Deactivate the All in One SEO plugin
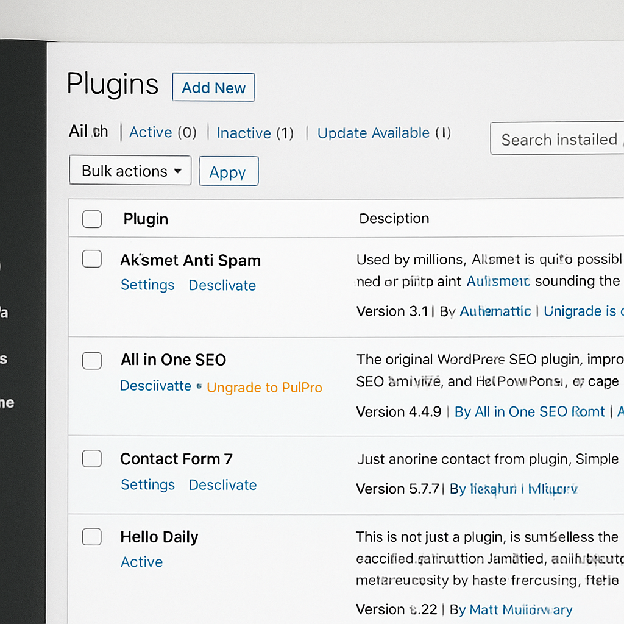624x624 pixels. click(156, 386)
